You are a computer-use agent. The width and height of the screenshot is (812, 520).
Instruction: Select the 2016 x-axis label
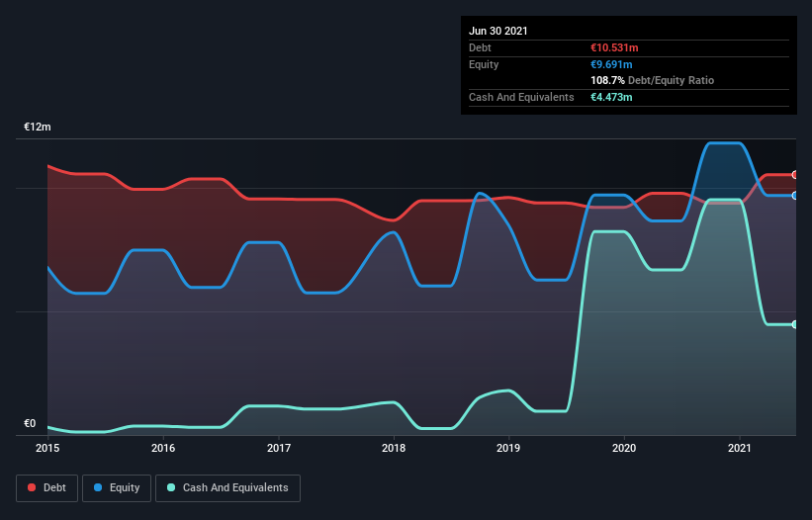[163, 448]
